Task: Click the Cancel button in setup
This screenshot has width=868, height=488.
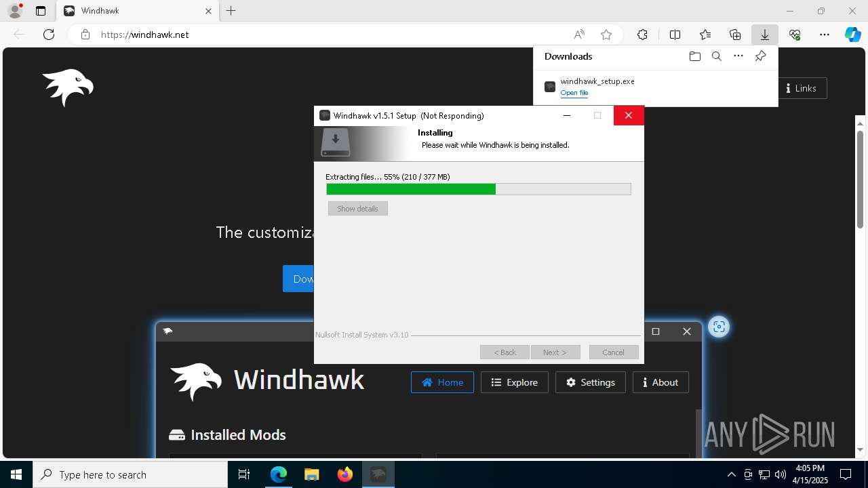Action: pos(614,352)
